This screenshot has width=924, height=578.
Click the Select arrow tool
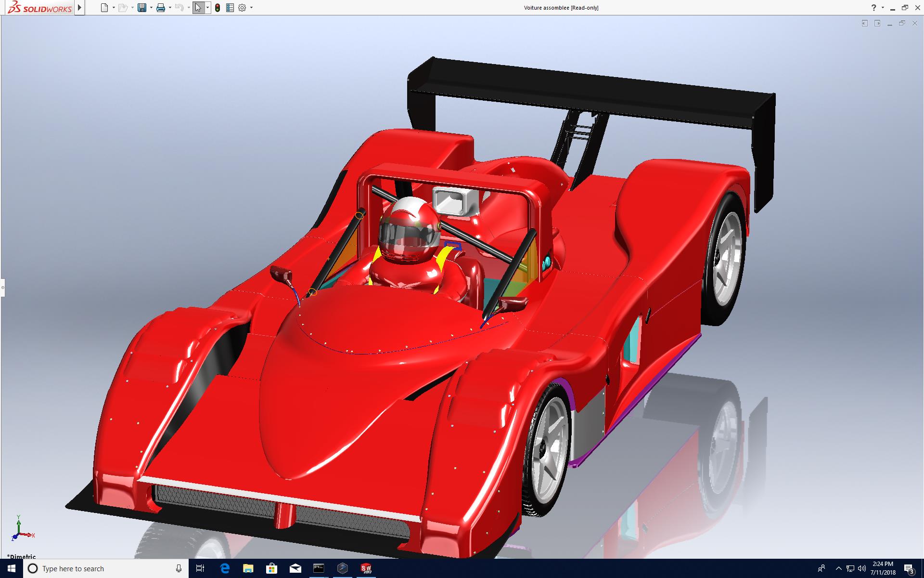[198, 8]
